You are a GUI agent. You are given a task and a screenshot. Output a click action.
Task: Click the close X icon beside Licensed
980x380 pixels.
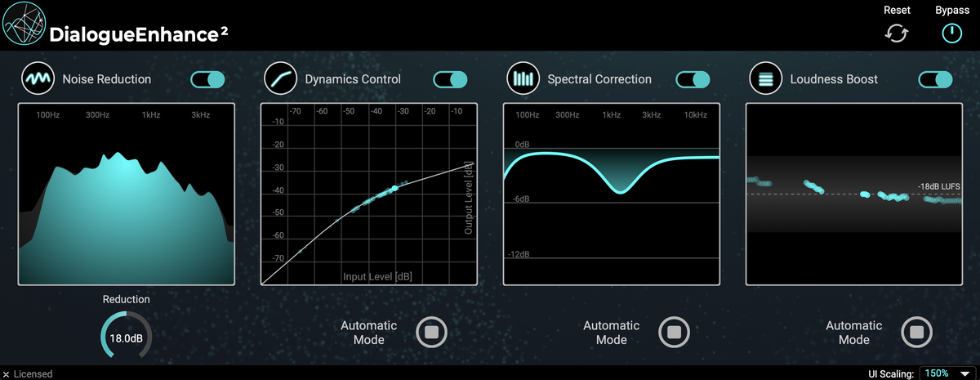7,373
